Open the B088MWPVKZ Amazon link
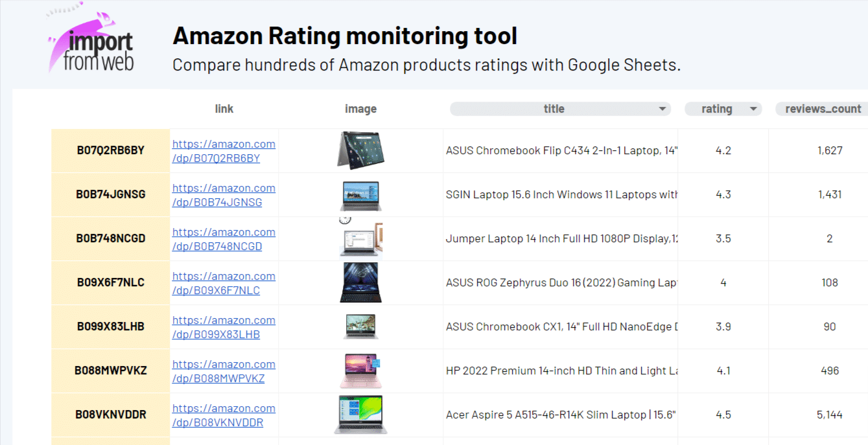The width and height of the screenshot is (868, 445). [224, 371]
